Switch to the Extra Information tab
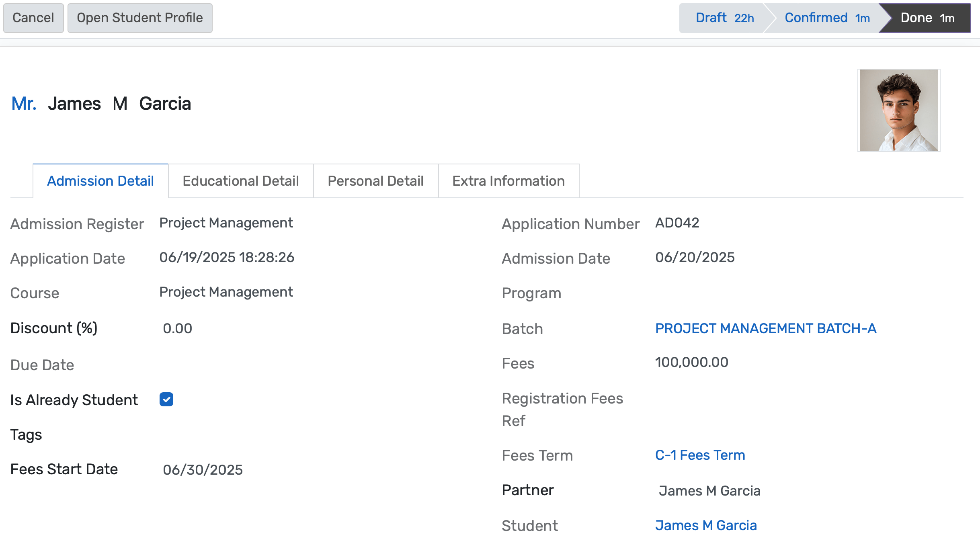The width and height of the screenshot is (980, 545). click(x=508, y=181)
